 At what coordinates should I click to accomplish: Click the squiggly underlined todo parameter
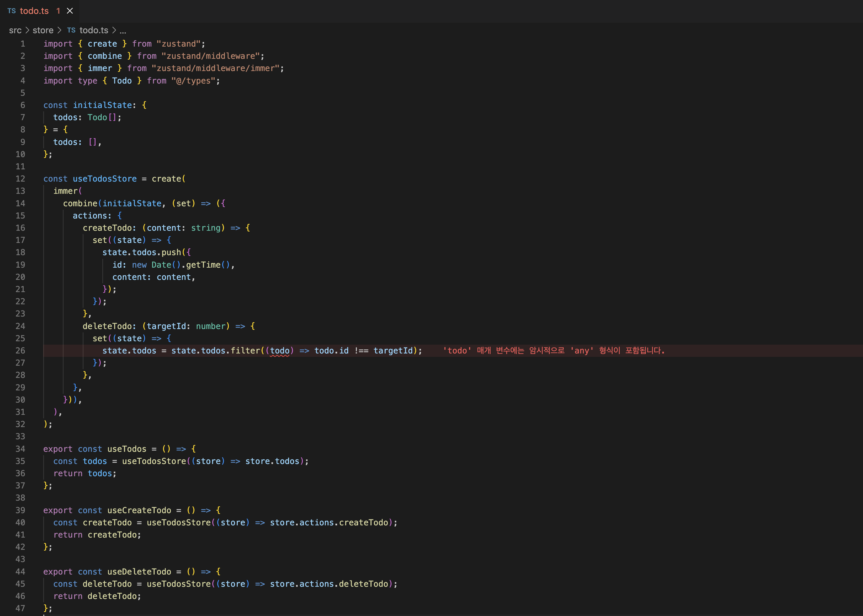tap(280, 351)
